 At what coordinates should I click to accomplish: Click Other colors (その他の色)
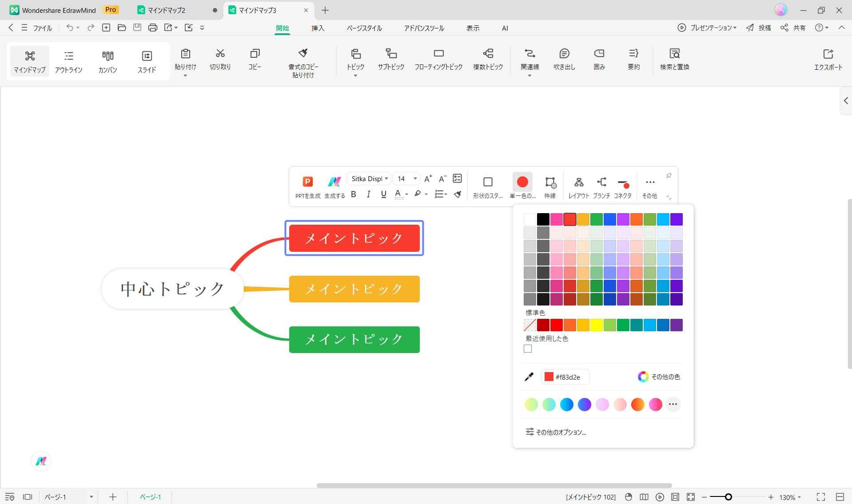click(659, 377)
